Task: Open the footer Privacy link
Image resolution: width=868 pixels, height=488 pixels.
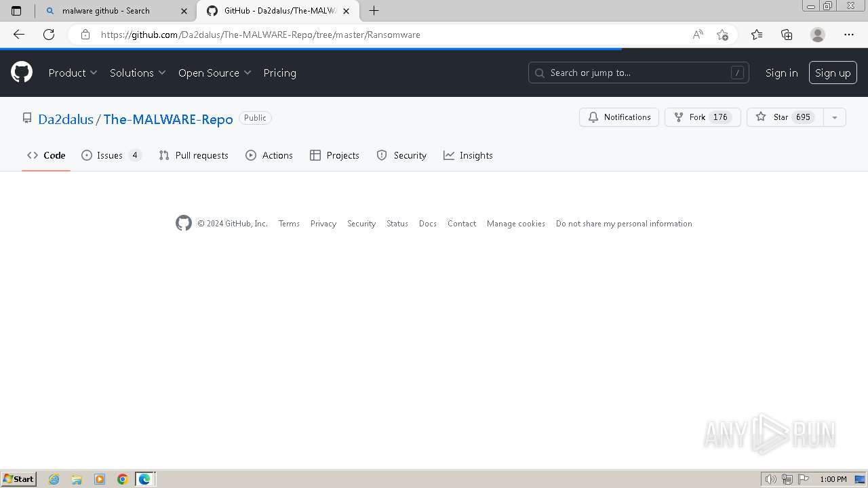Action: (323, 224)
